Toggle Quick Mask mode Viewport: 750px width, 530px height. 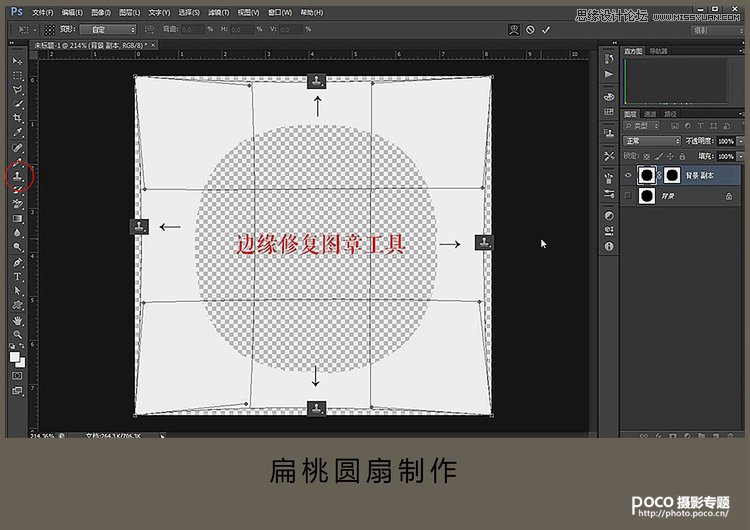pyautogui.click(x=17, y=376)
